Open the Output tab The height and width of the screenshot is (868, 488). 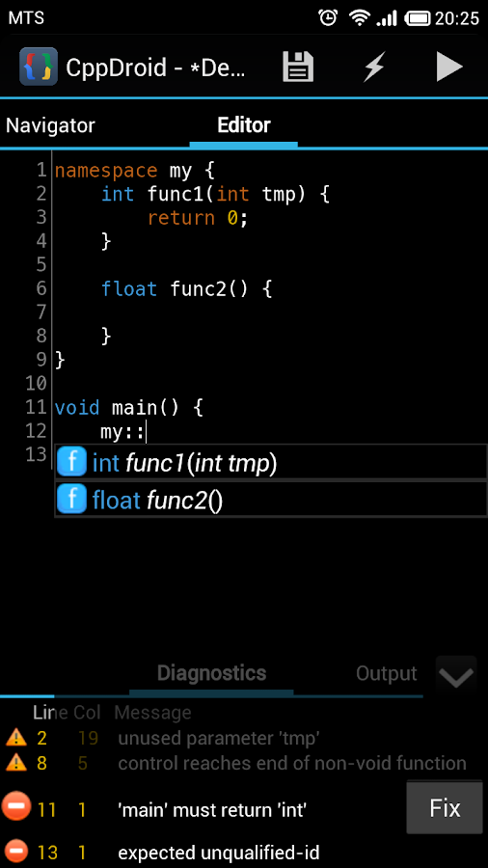[386, 674]
